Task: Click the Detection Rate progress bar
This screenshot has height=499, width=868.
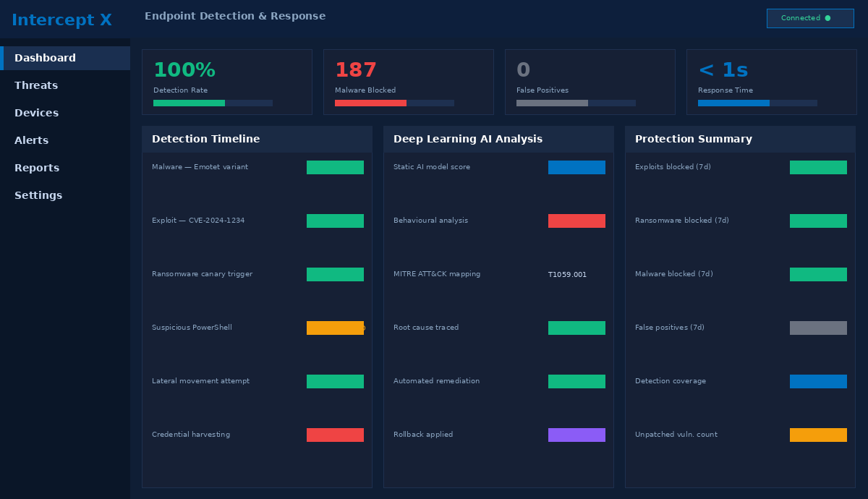Action: 213,103
